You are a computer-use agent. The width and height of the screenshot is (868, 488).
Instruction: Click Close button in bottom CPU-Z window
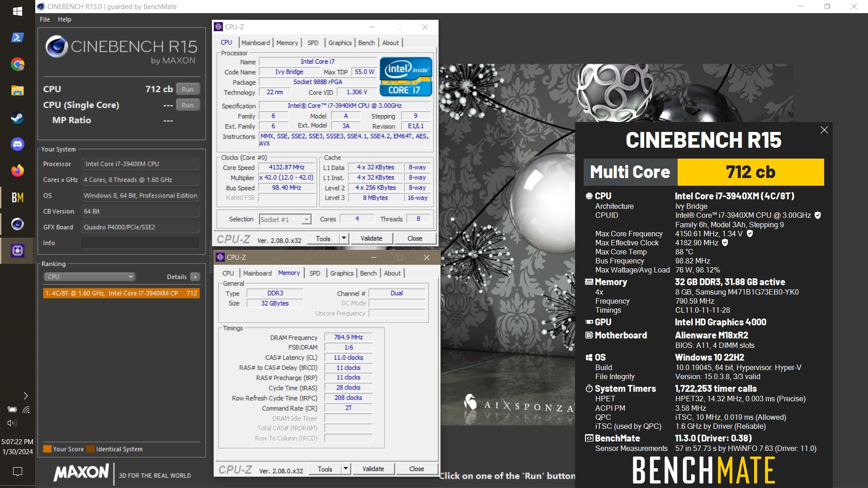[x=417, y=469]
